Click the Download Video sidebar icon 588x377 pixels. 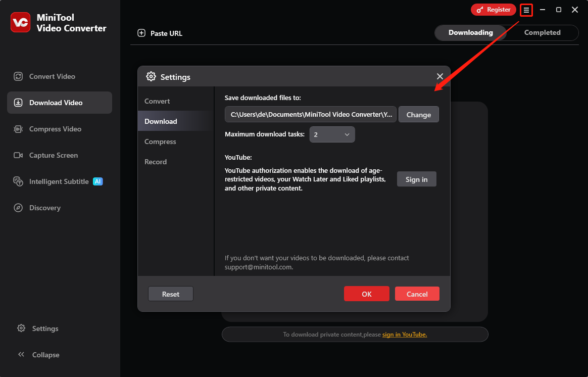point(18,103)
